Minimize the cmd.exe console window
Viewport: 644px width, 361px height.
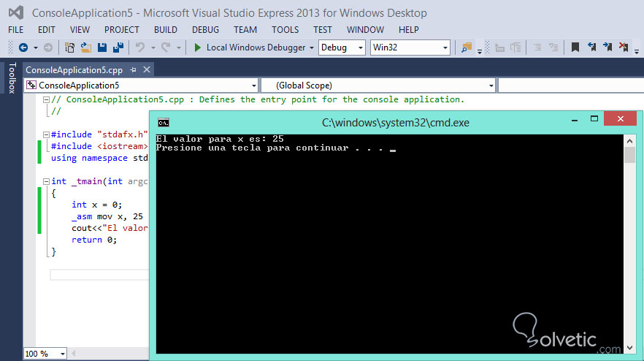(x=575, y=119)
